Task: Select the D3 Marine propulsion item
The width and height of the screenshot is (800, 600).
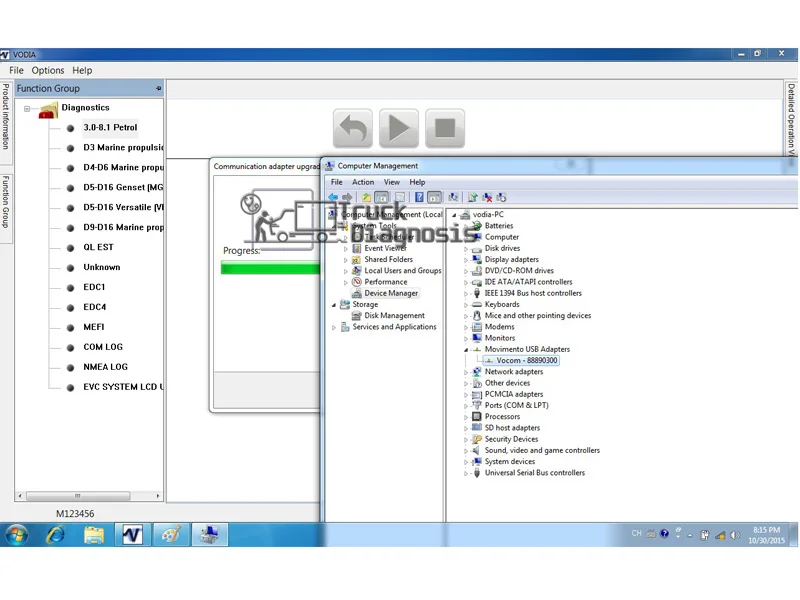Action: coord(123,147)
